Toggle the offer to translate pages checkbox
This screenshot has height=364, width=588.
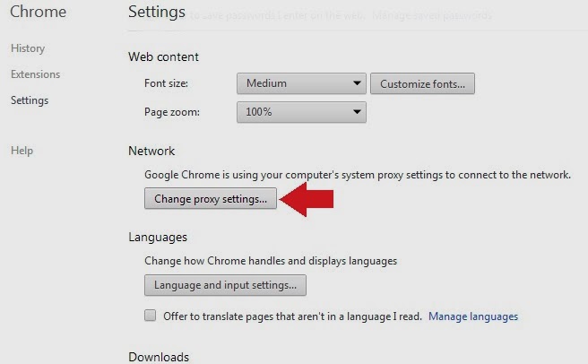pyautogui.click(x=150, y=316)
